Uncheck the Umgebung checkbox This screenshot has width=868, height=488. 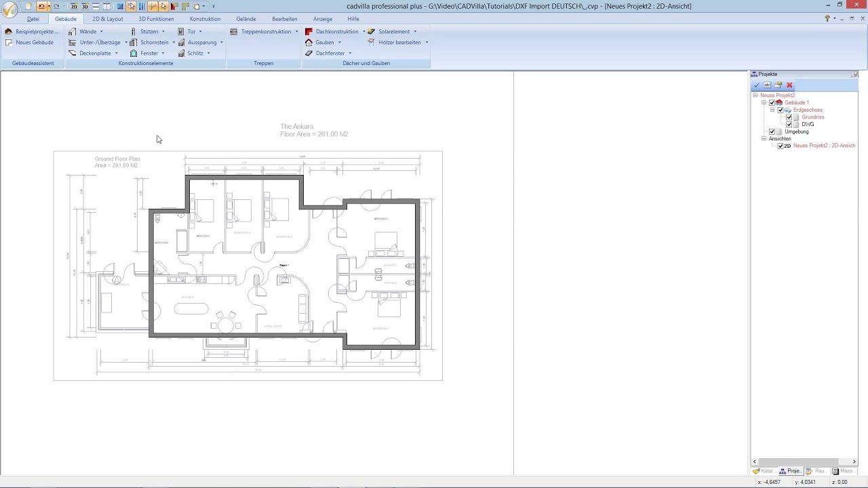click(772, 131)
